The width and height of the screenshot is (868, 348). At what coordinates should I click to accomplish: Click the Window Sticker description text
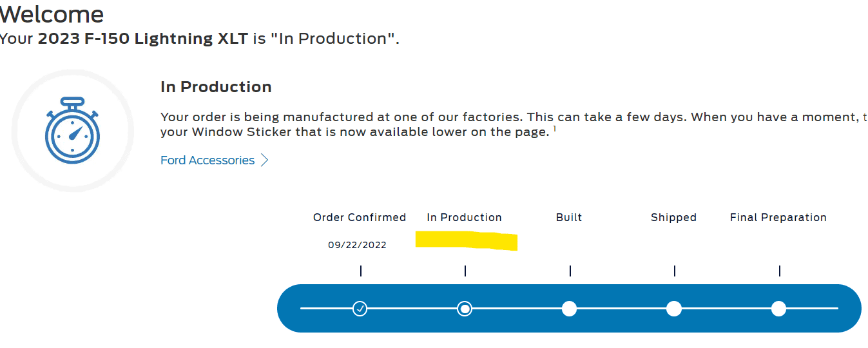pos(354,131)
